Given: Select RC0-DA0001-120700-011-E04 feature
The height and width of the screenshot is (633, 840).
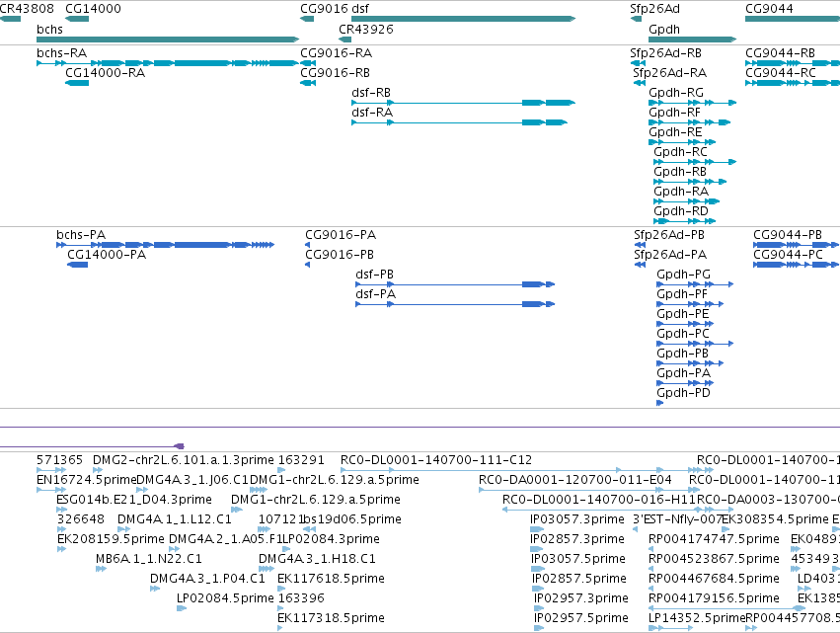Looking at the screenshot, I should click(588, 490).
